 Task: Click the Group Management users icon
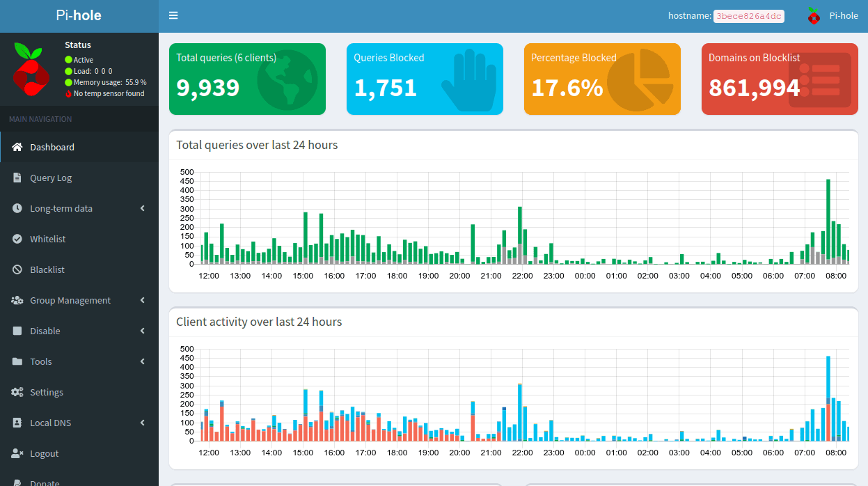(x=17, y=300)
